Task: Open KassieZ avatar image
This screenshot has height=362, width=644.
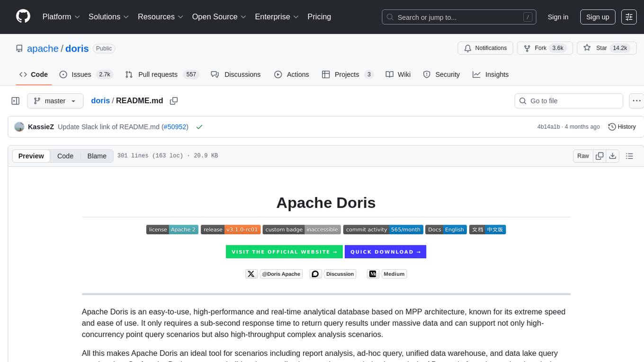Action: tap(19, 127)
